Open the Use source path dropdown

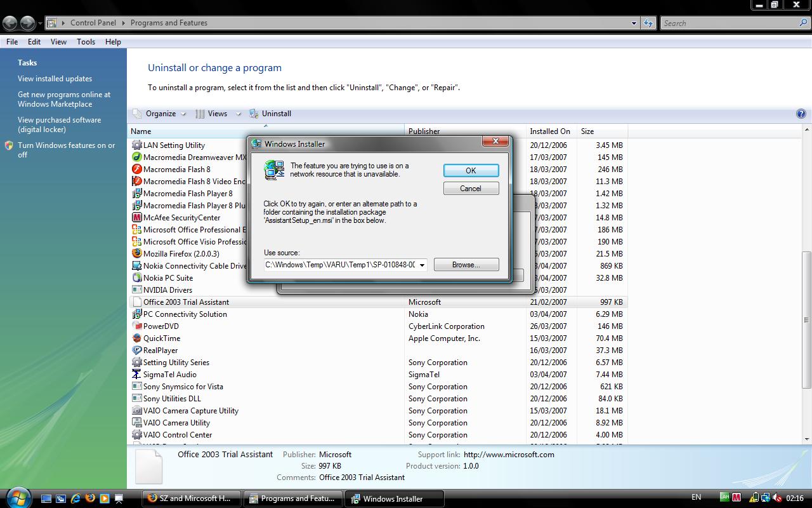422,265
